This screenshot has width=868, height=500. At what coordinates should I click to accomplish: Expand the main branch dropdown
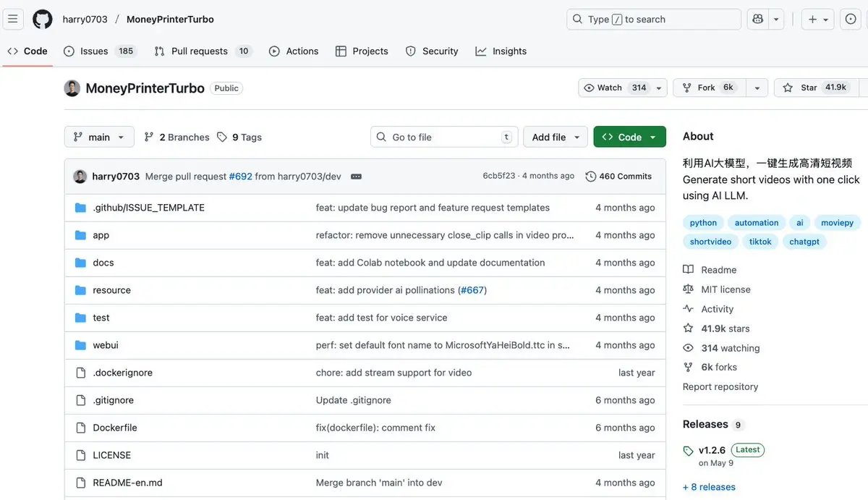coord(99,137)
